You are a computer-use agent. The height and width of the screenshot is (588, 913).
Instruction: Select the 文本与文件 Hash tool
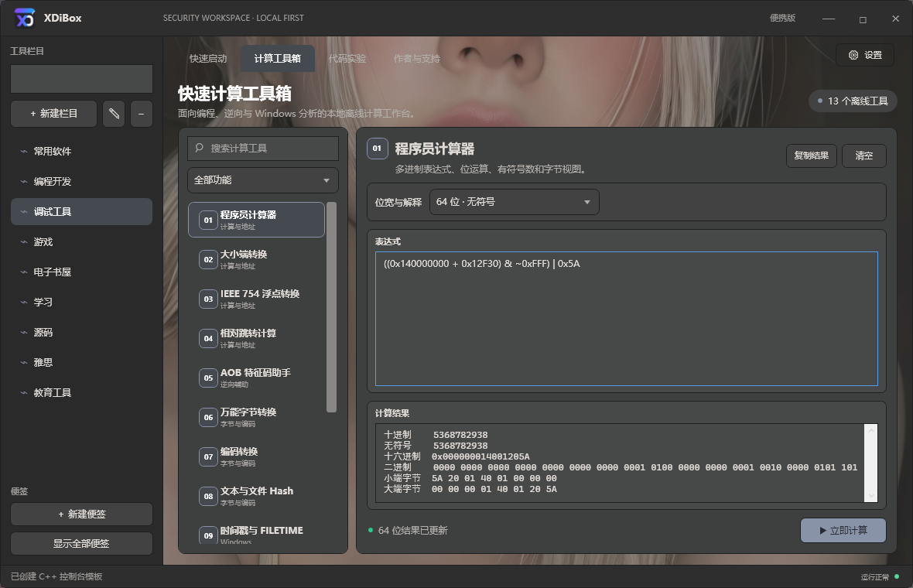coord(256,497)
